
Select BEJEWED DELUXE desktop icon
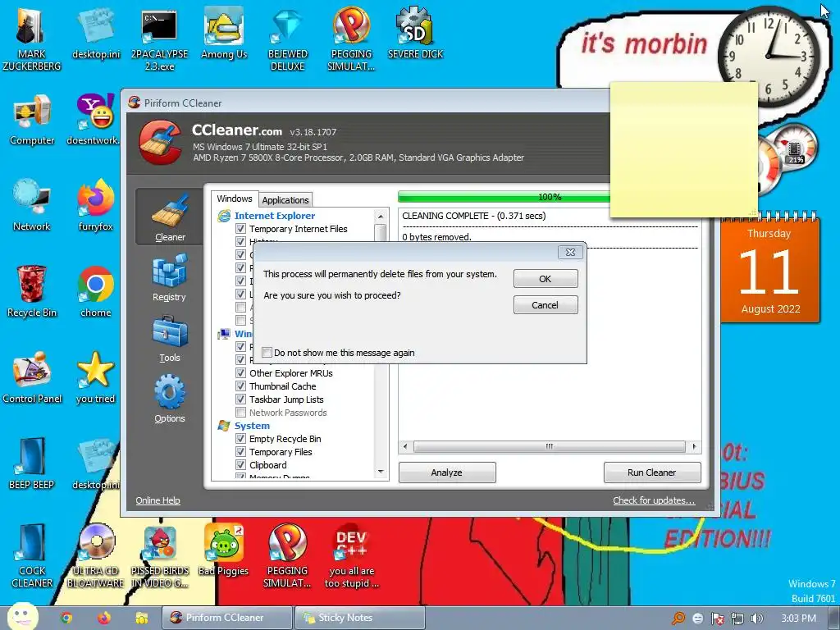click(288, 39)
